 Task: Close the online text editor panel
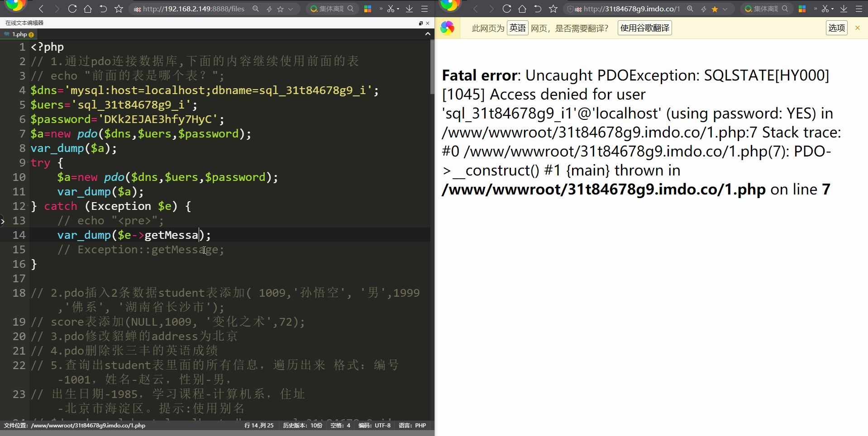pos(428,23)
